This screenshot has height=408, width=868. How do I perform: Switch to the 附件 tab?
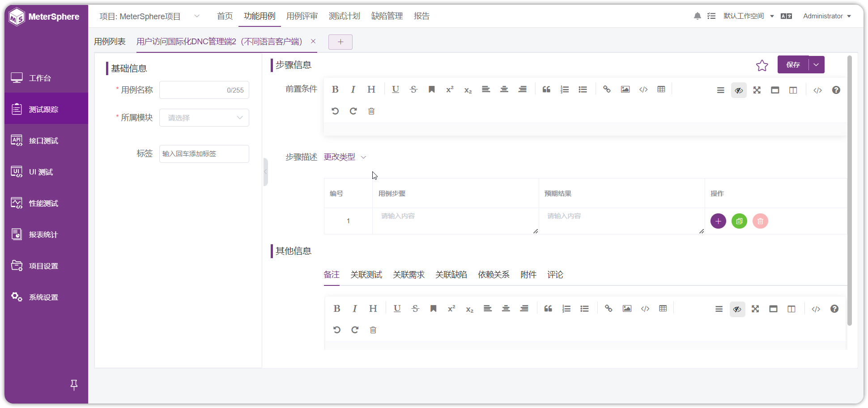[528, 275]
